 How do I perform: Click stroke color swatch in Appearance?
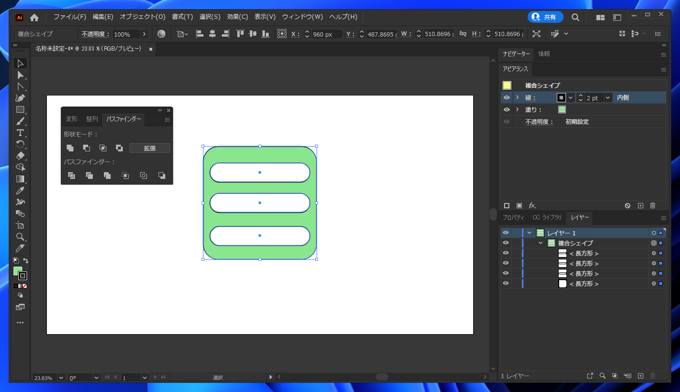(x=561, y=98)
